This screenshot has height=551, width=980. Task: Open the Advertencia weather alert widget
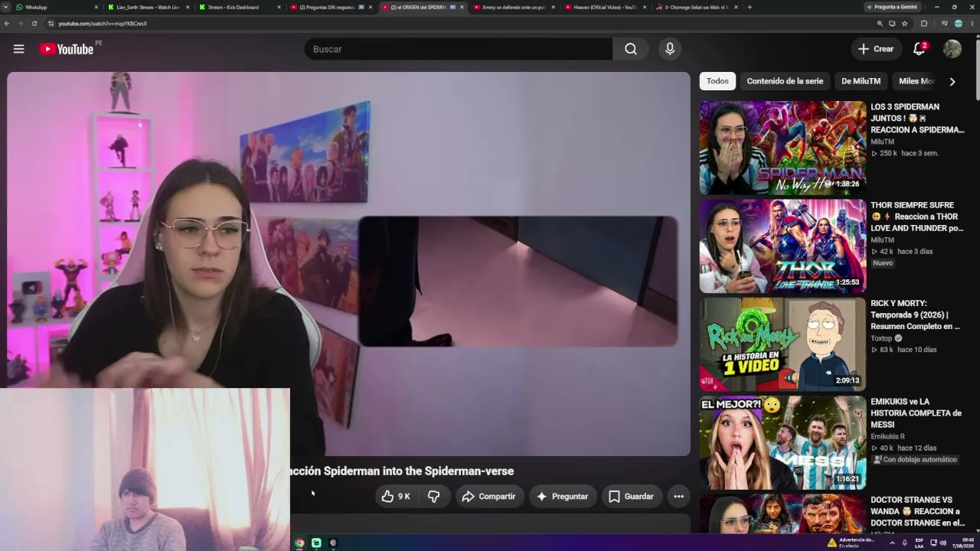click(x=851, y=543)
